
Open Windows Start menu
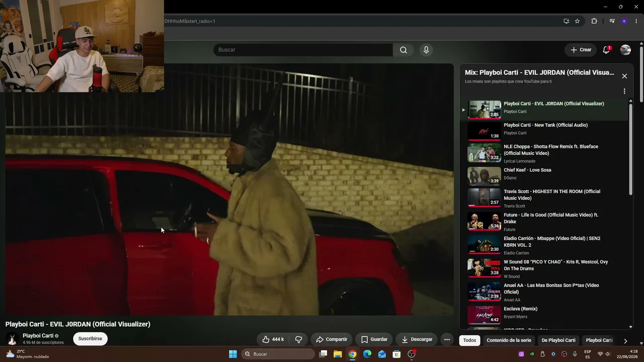coord(233,354)
